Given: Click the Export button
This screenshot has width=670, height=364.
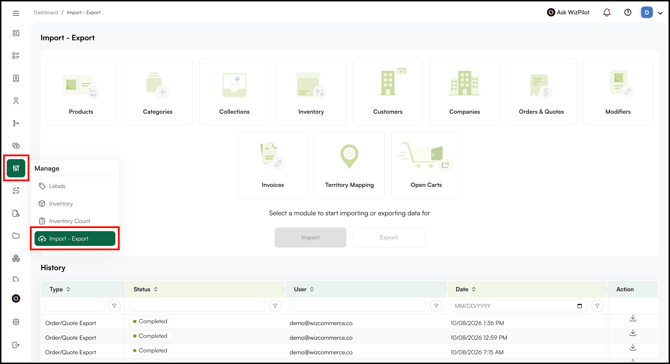Looking at the screenshot, I should (388, 237).
